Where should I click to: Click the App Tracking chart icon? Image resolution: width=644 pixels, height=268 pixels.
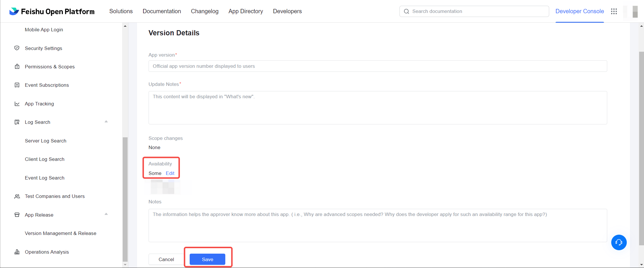[x=17, y=104]
